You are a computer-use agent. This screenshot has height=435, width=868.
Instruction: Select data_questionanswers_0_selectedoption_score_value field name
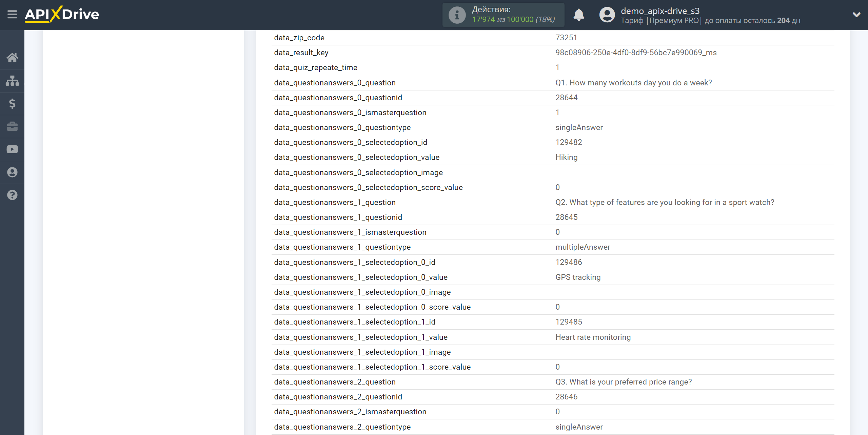368,187
